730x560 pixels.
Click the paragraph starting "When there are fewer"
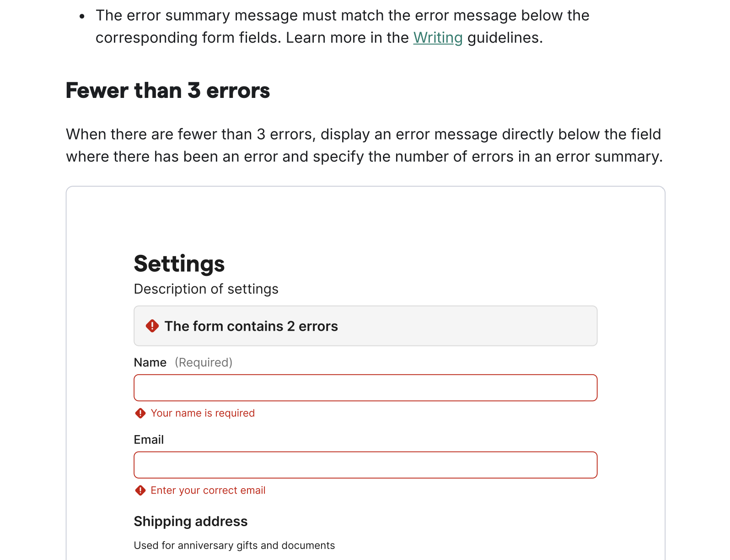pyautogui.click(x=364, y=145)
